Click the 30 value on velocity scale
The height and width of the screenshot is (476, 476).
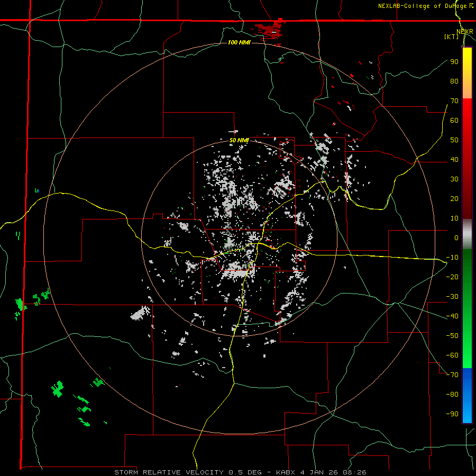(x=454, y=179)
